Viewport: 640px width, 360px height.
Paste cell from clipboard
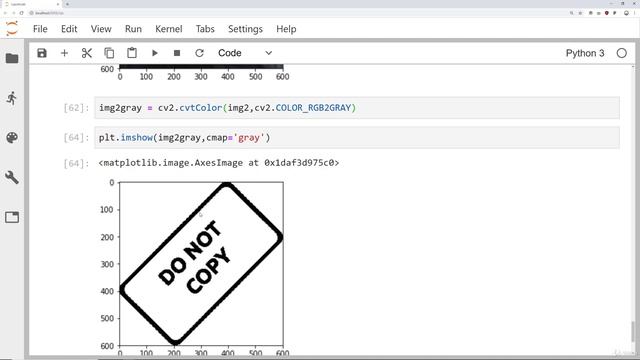tap(132, 53)
